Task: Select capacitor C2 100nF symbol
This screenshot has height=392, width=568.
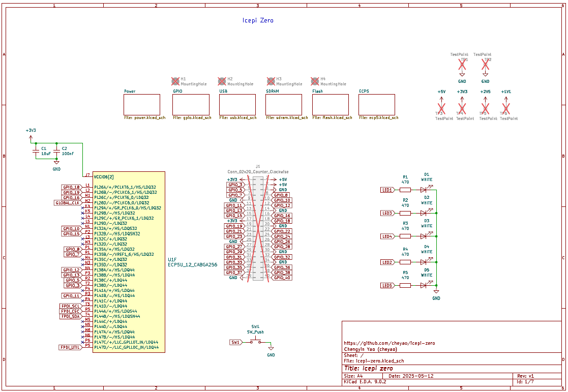Action: 56,151
